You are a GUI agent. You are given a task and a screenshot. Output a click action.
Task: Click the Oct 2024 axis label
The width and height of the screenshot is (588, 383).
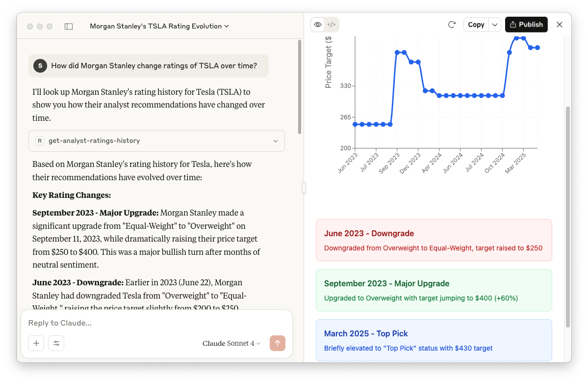[495, 164]
